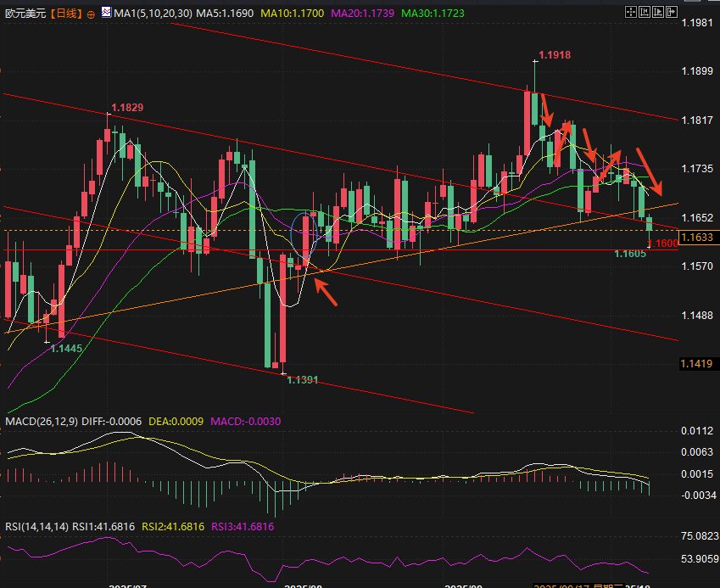
Task: Click the 1.1829 peak price label
Action: tap(127, 108)
